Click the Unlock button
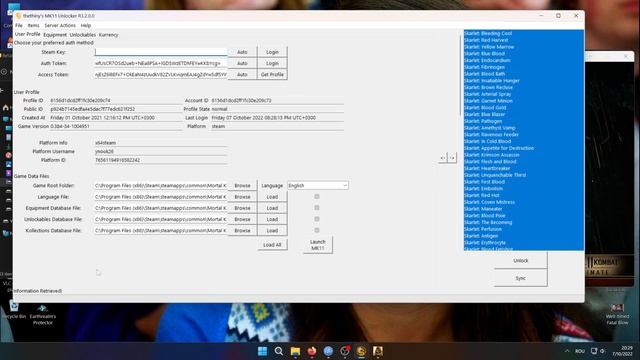The width and height of the screenshot is (640, 360). (x=520, y=260)
